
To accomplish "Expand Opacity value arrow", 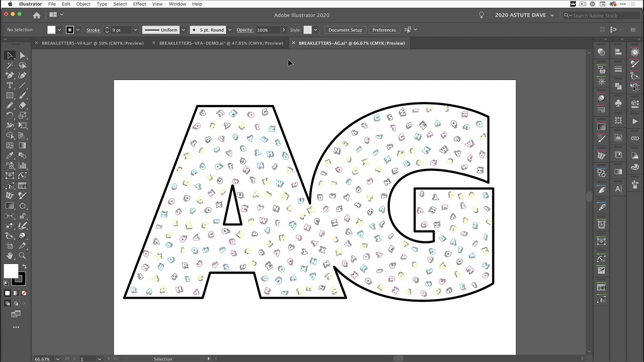I will click(x=284, y=30).
